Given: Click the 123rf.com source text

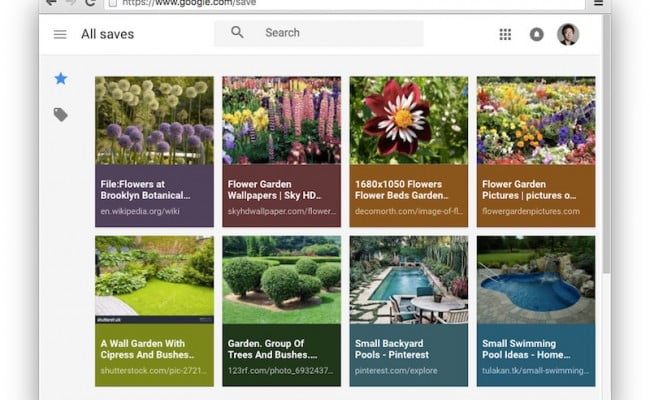Looking at the screenshot, I should (x=280, y=371).
